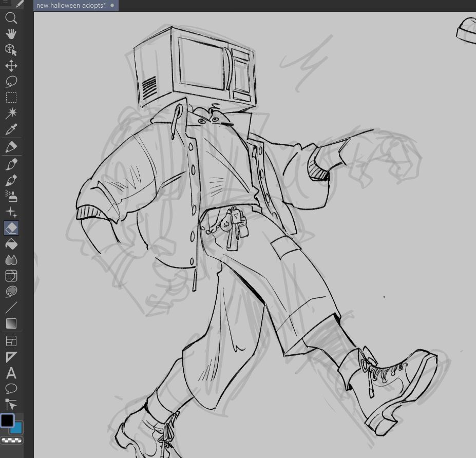
Task: Choose the blue sub color swatch
Action: 17,428
